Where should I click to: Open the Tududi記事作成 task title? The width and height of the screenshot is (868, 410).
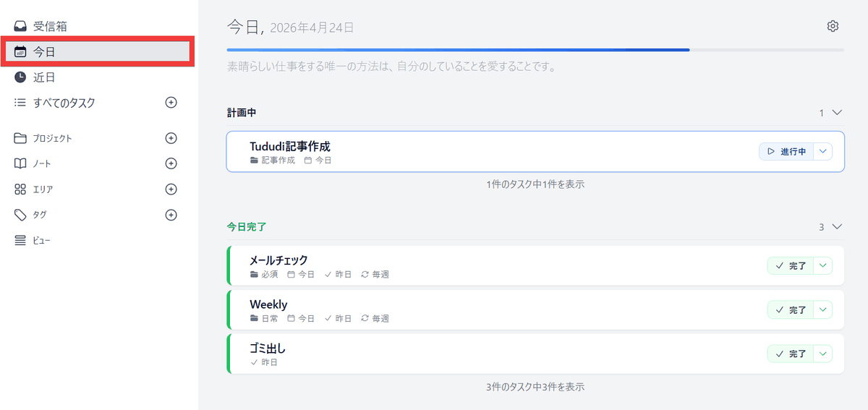[290, 147]
